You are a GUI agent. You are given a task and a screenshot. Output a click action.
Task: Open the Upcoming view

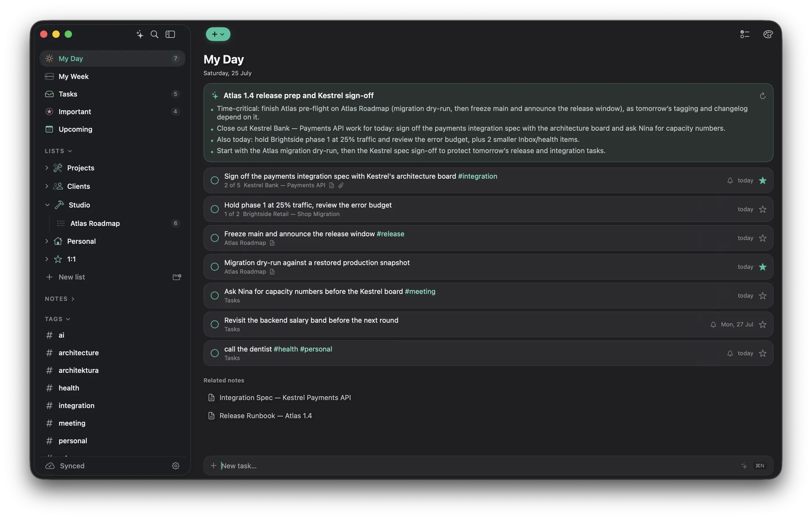(112, 129)
